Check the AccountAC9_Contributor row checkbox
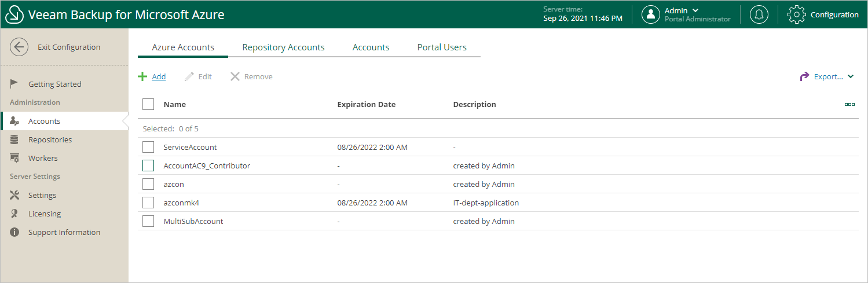This screenshot has width=868, height=283. pos(148,166)
